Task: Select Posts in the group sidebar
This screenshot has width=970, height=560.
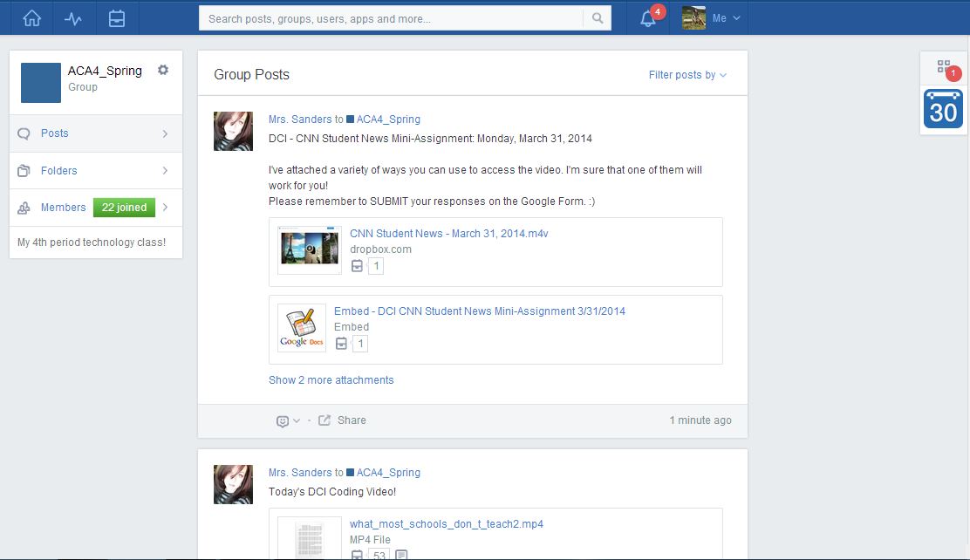Action: point(54,133)
